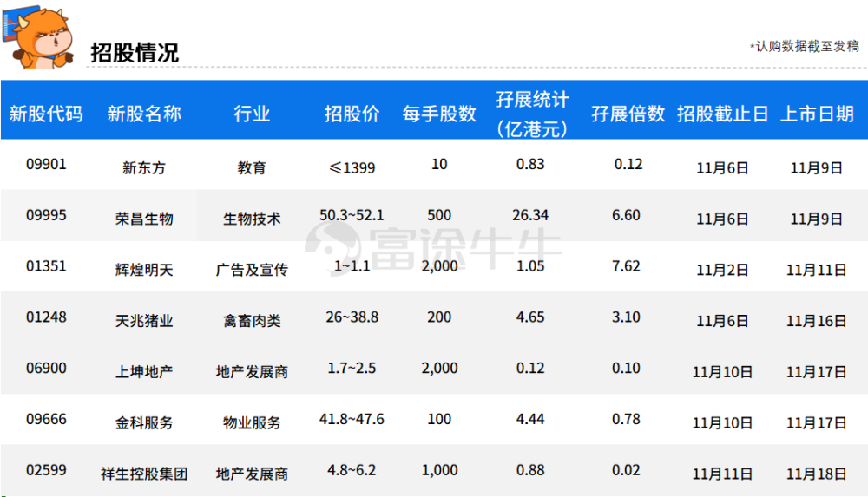
Task: Click margin amount 4.44
Action: (530, 419)
